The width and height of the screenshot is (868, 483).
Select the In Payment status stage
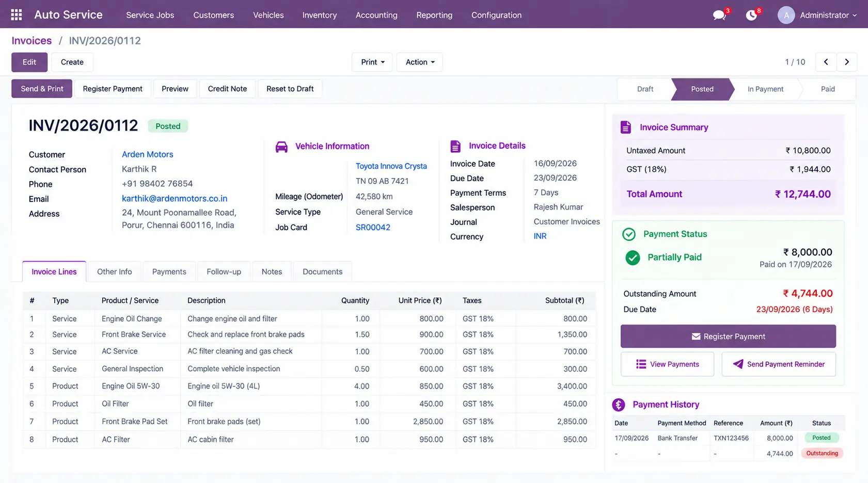click(765, 89)
